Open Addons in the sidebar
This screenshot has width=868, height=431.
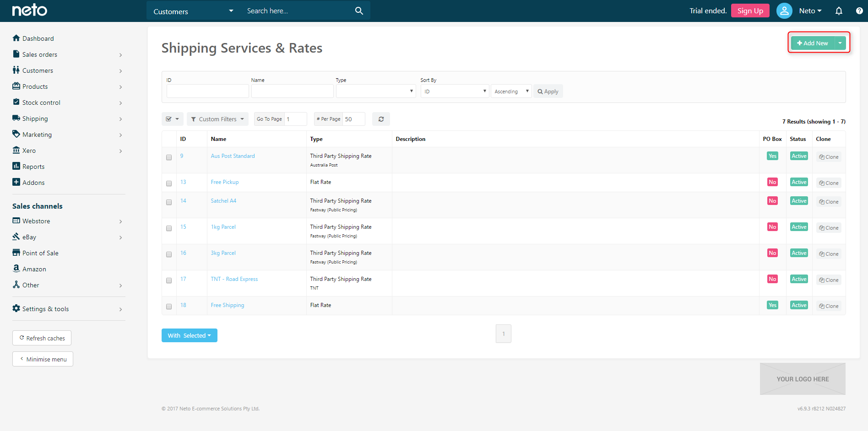[33, 183]
